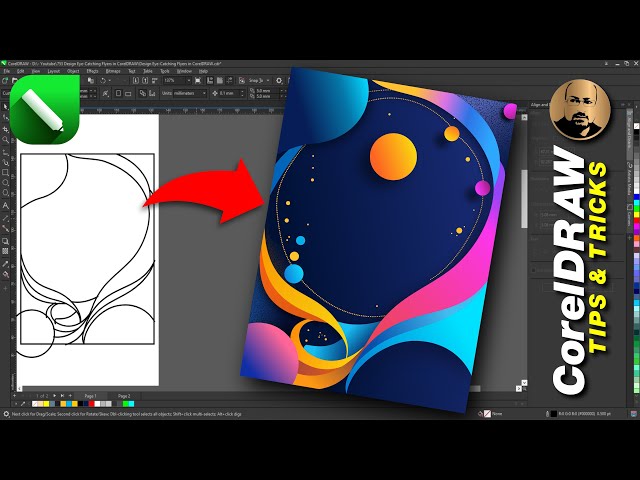Open the Bitmaps menu
The height and width of the screenshot is (480, 640).
pos(113,71)
